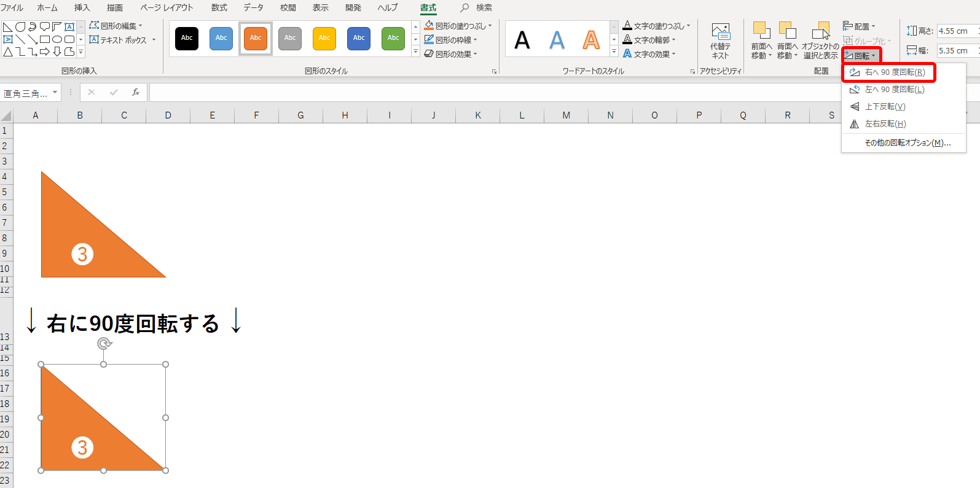The width and height of the screenshot is (980, 488).
Task: Select the straight line shape
Action: 20,39
